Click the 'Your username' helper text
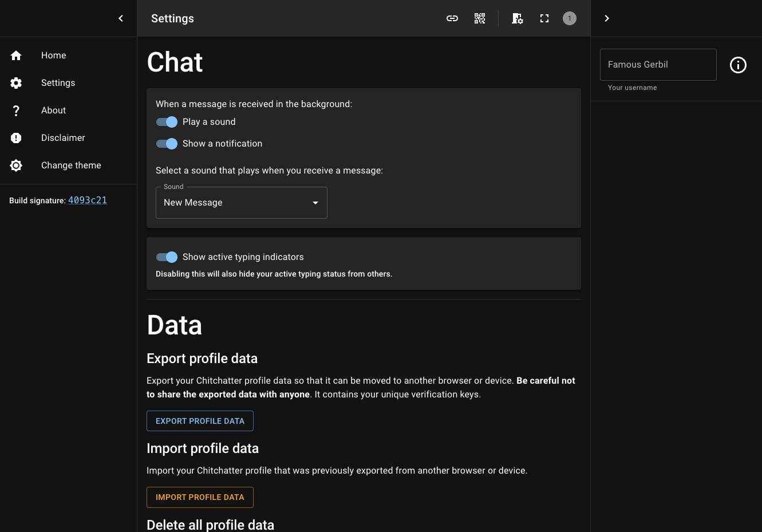 632,88
